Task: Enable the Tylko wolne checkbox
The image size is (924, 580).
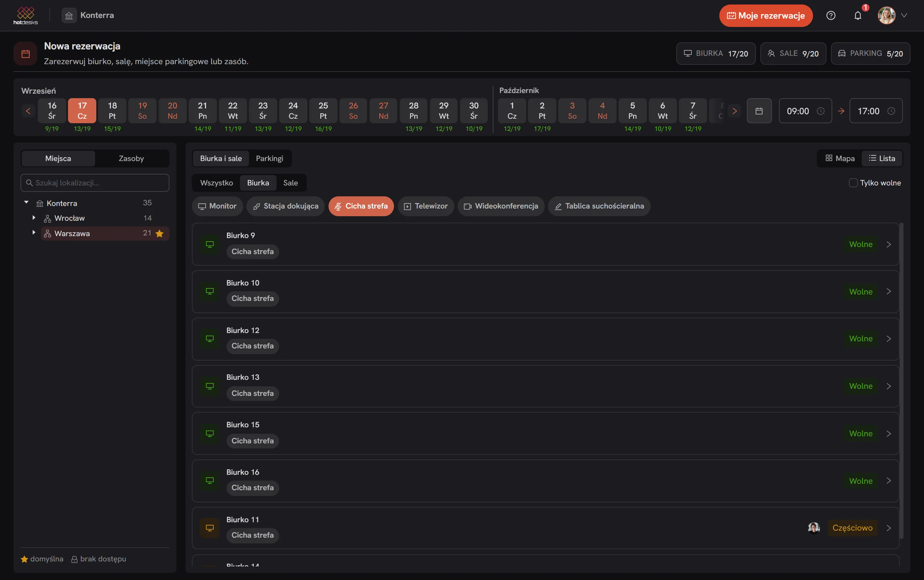Action: click(x=853, y=183)
